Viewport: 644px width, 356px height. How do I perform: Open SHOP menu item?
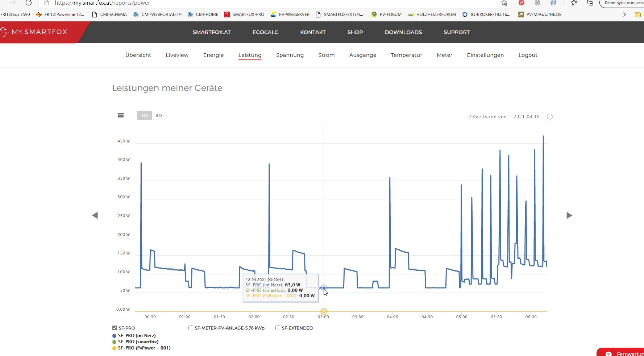[355, 32]
